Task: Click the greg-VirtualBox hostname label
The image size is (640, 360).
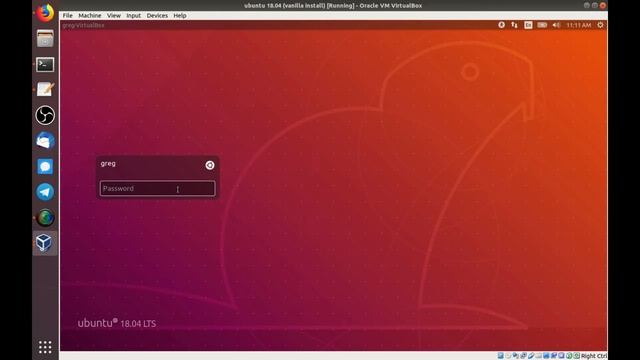Action: click(83, 25)
